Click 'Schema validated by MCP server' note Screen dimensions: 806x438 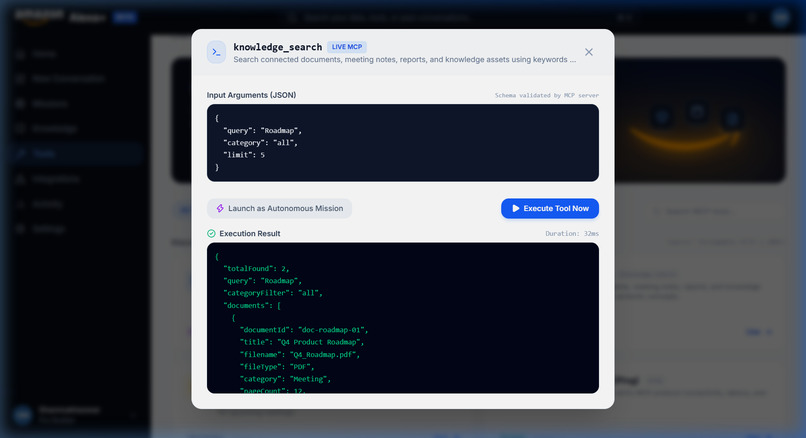547,96
